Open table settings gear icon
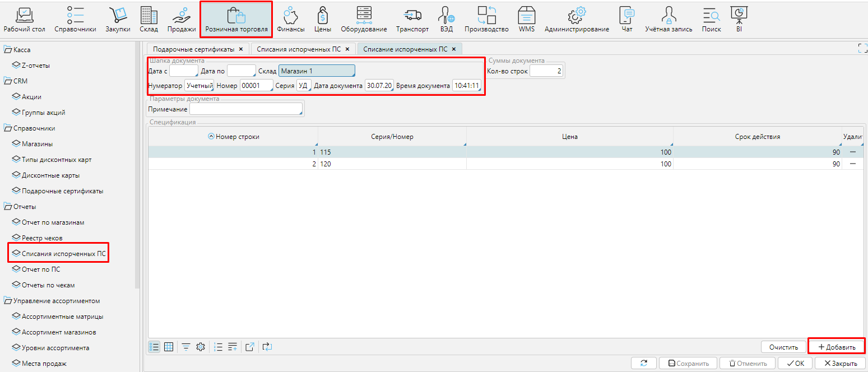The height and width of the screenshot is (372, 868). pos(200,347)
